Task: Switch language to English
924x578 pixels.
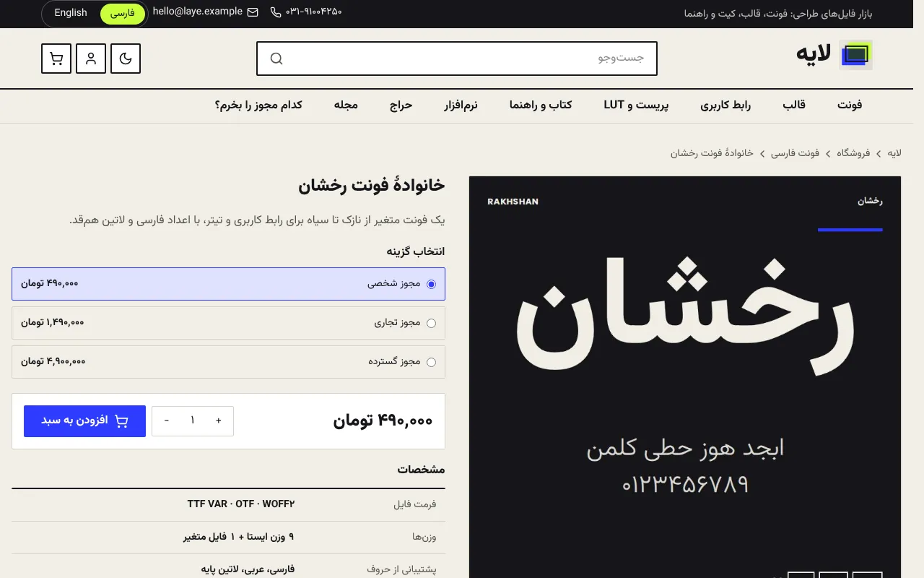Action: coord(71,13)
